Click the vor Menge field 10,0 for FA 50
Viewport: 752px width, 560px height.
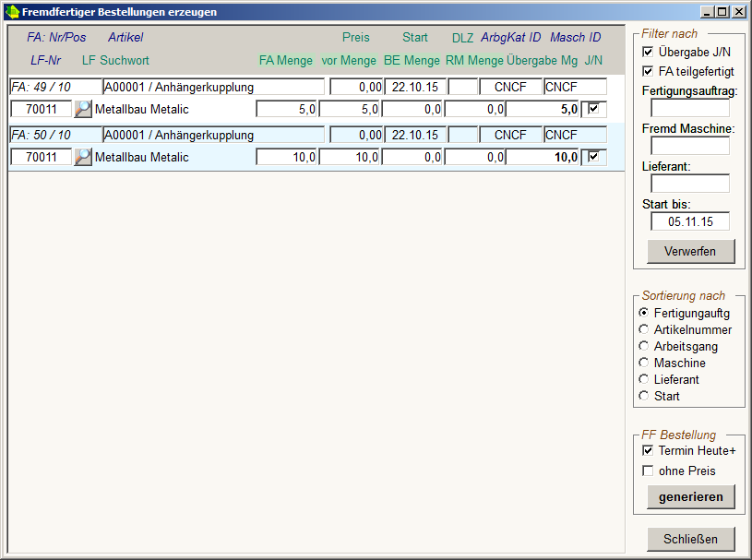(349, 157)
